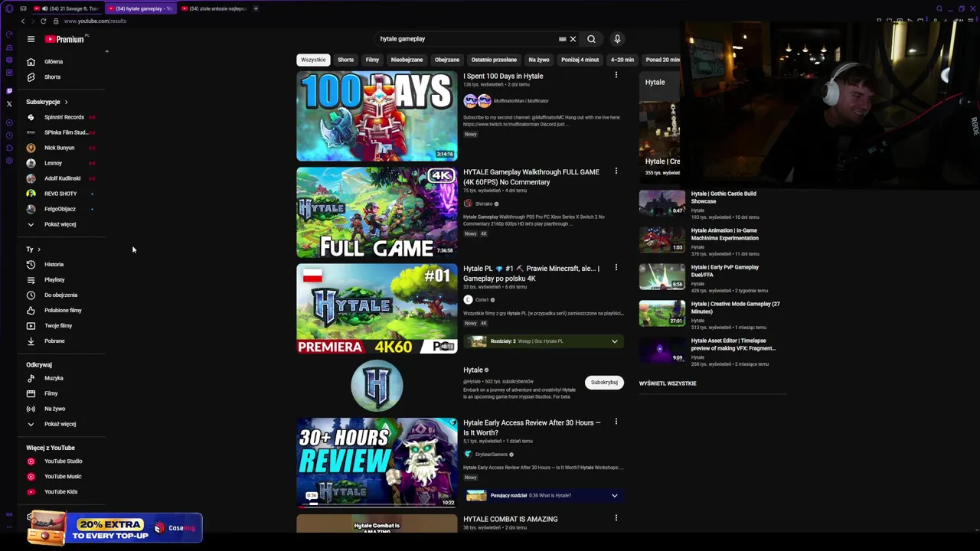This screenshot has width=980, height=551.
Task: Select the 4–20 min filter chip
Action: click(x=622, y=60)
